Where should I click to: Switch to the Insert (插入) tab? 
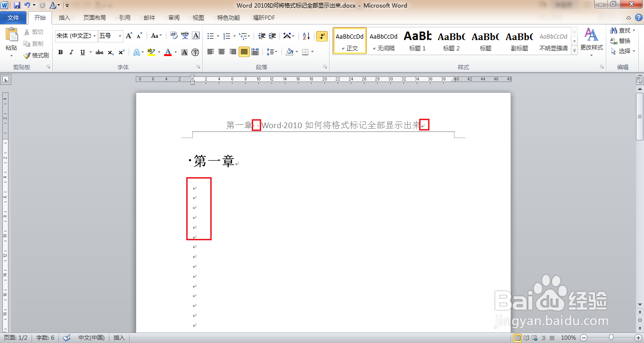pyautogui.click(x=65, y=18)
